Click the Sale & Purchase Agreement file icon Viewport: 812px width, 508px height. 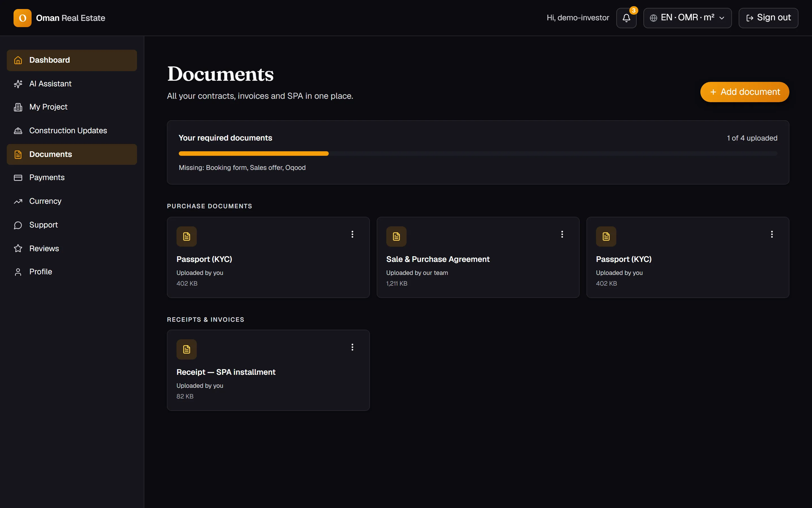point(396,237)
